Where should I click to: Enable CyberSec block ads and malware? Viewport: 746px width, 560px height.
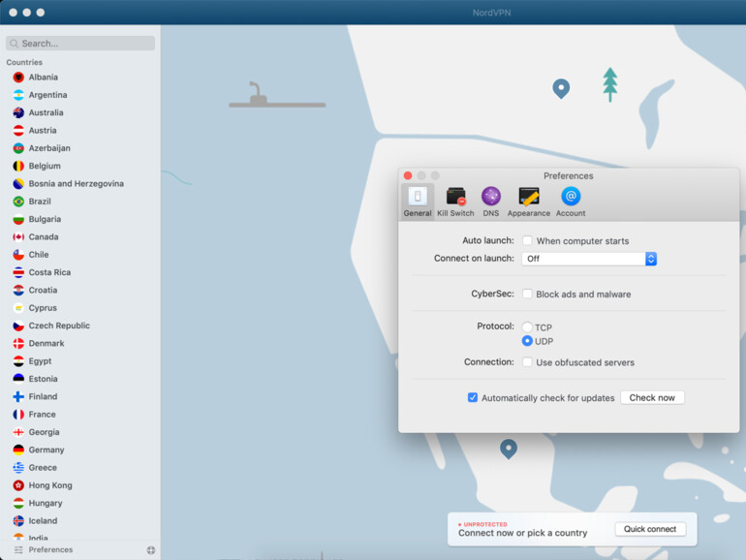(x=527, y=294)
